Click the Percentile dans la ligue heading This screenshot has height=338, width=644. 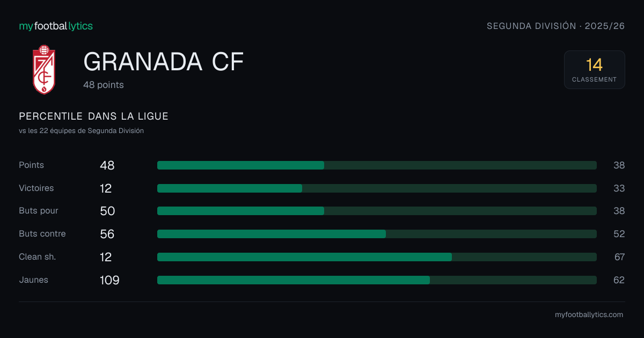[93, 116]
